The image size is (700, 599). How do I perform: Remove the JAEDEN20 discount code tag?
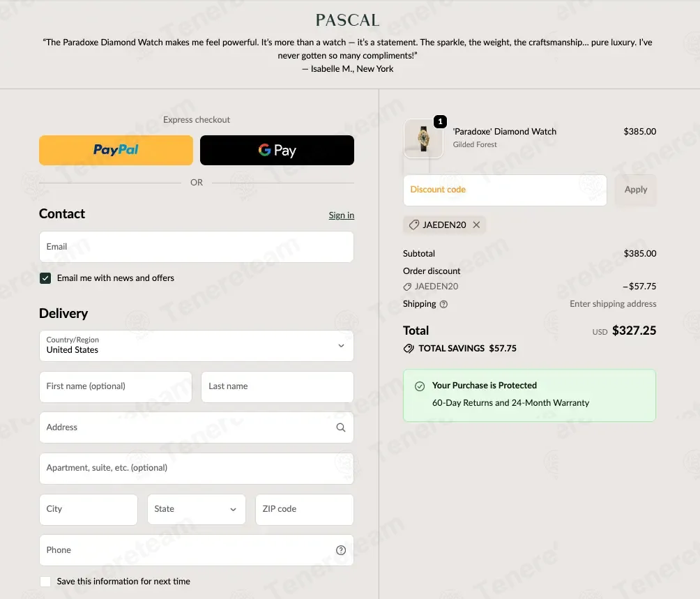(476, 225)
